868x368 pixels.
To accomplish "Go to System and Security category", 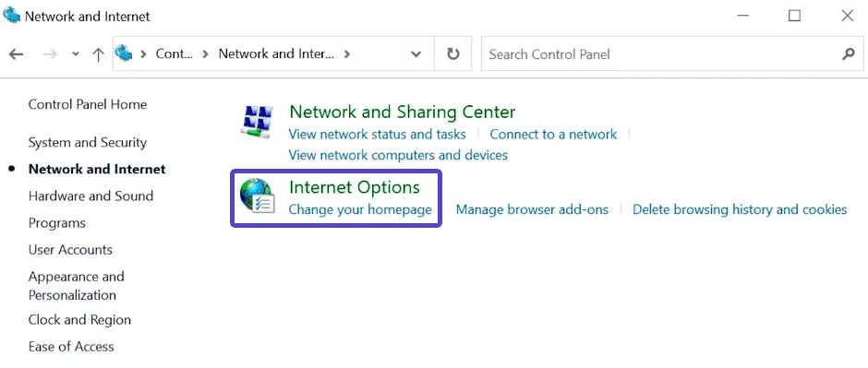I will [x=88, y=143].
